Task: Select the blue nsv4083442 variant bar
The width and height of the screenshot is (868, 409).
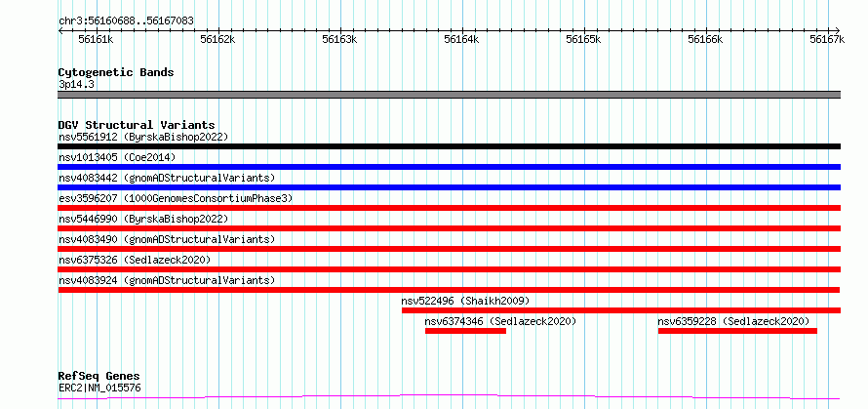Action: (x=449, y=187)
